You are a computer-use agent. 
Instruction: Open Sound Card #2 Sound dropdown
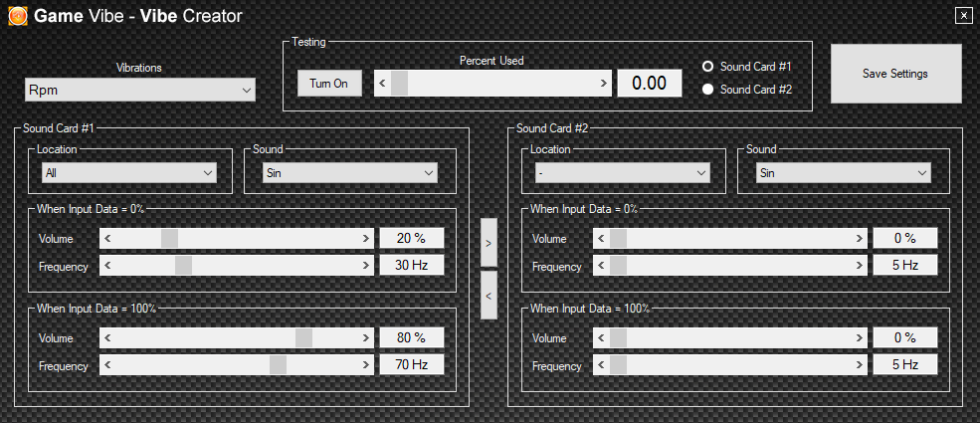(844, 173)
